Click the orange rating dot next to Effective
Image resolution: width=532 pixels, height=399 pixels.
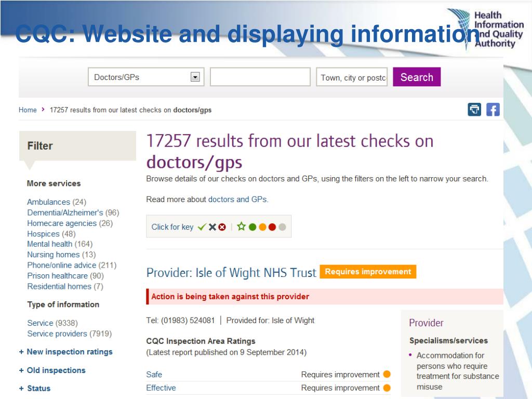point(387,388)
